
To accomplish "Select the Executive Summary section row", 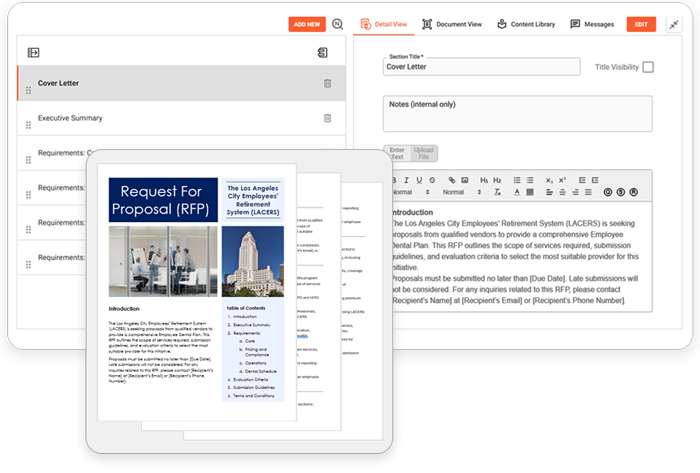I will pos(181,118).
